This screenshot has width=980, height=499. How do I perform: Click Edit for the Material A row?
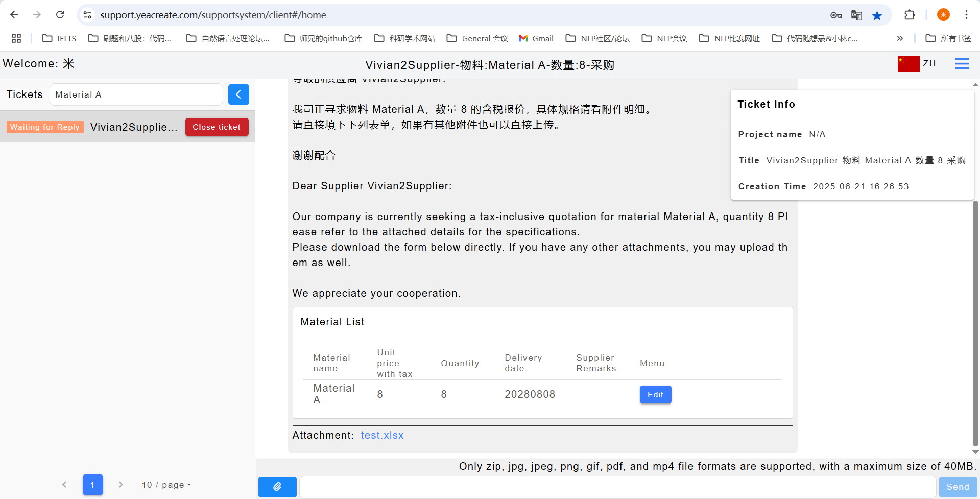coord(655,394)
